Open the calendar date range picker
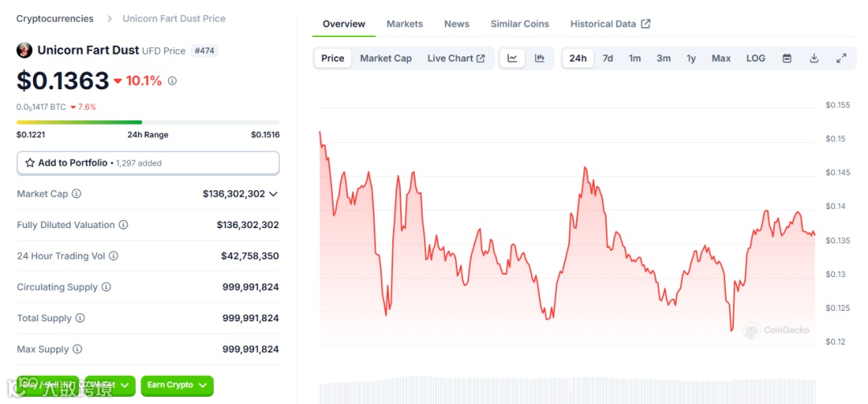868x404 pixels. (x=787, y=58)
